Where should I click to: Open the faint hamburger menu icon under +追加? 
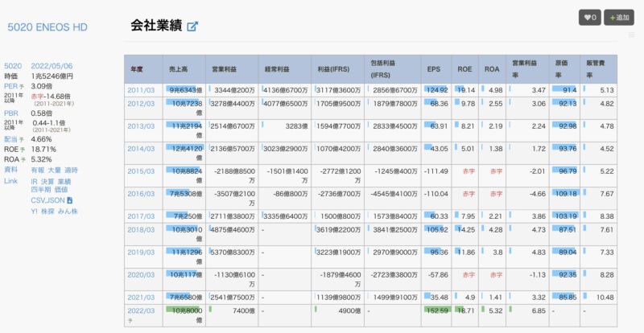pyautogui.click(x=632, y=35)
